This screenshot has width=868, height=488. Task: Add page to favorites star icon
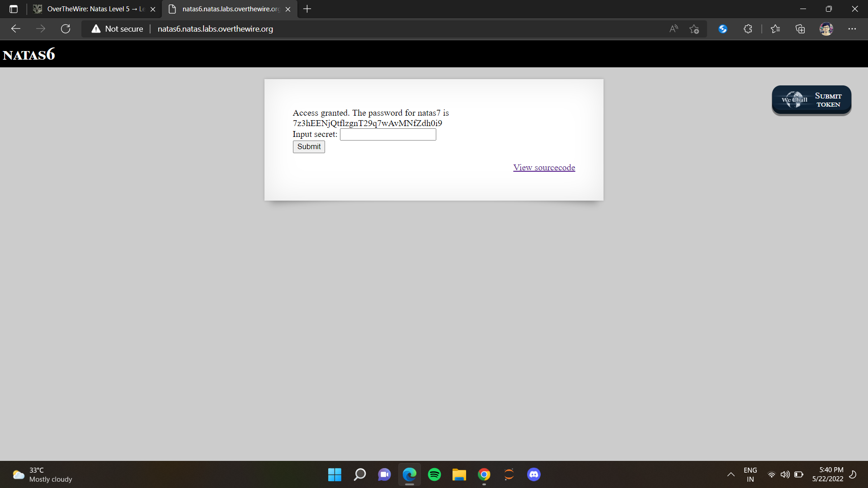click(694, 29)
